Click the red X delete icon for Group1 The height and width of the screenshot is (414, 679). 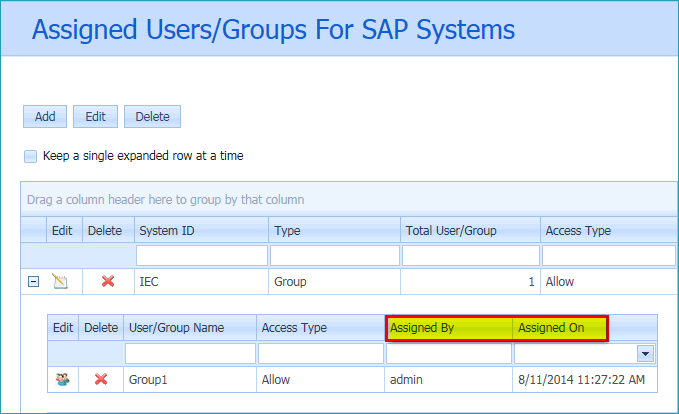tap(101, 379)
